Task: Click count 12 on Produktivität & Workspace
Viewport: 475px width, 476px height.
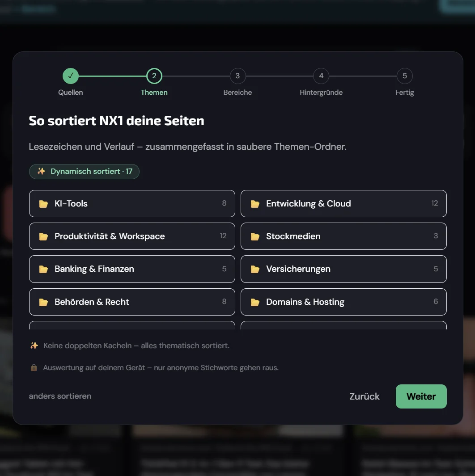Action: click(x=223, y=236)
